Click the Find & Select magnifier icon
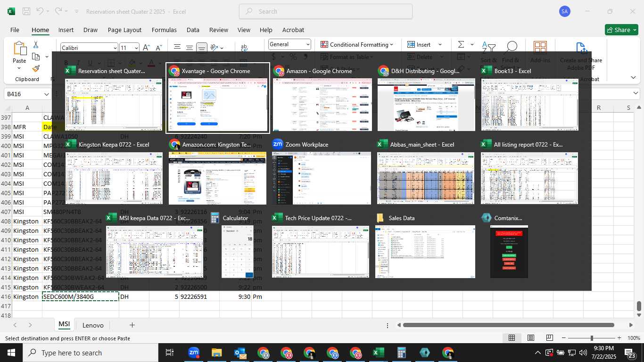Screen dimensions: 644x362 point(511,47)
